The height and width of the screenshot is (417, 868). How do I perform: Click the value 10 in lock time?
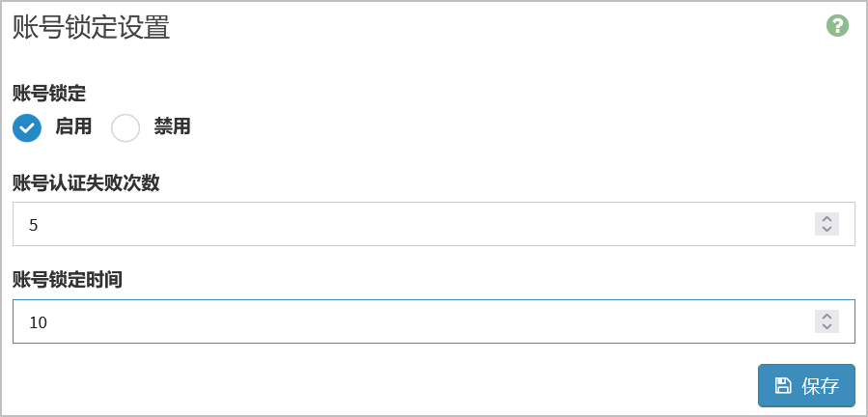(x=39, y=322)
